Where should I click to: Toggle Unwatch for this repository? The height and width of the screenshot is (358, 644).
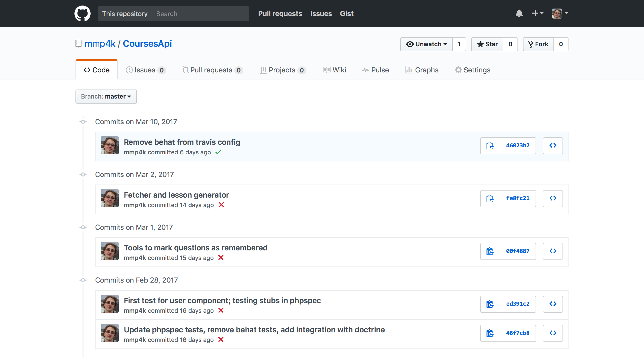pyautogui.click(x=427, y=44)
